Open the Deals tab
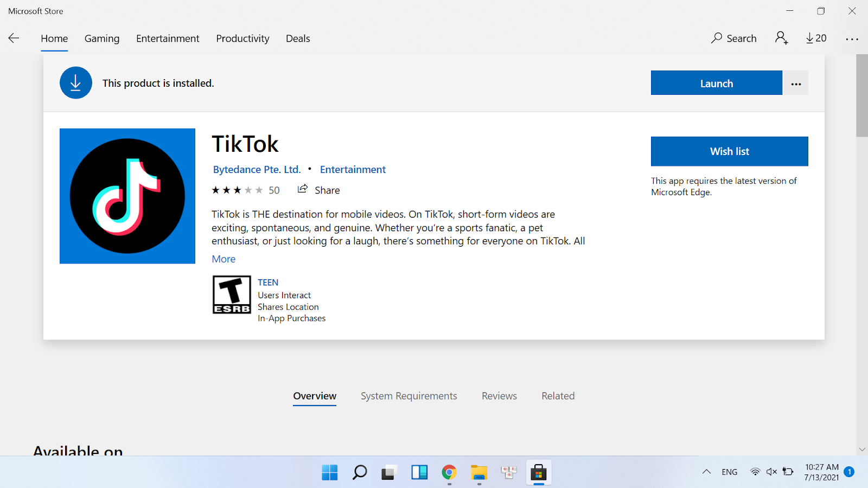Screen dimensions: 868x488 298,38
